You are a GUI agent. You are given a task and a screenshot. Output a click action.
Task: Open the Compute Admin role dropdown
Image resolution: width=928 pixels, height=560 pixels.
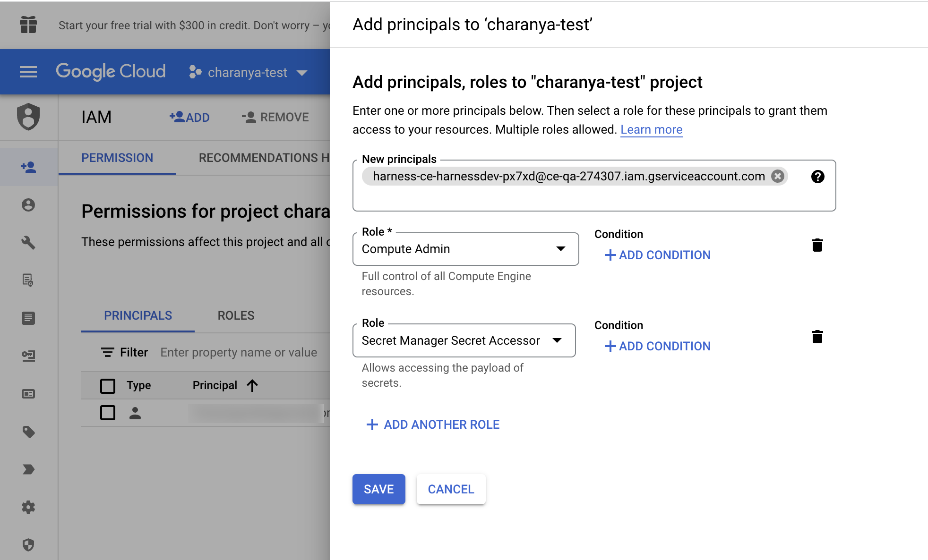466,249
